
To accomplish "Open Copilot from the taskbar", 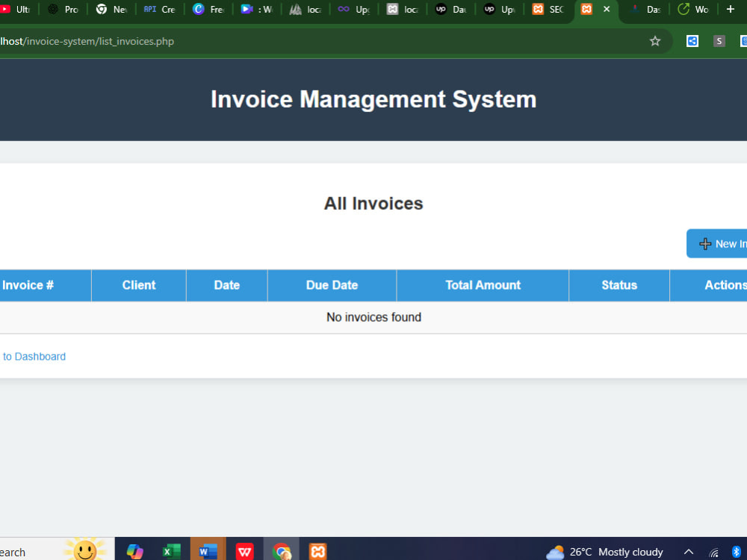I will (134, 552).
